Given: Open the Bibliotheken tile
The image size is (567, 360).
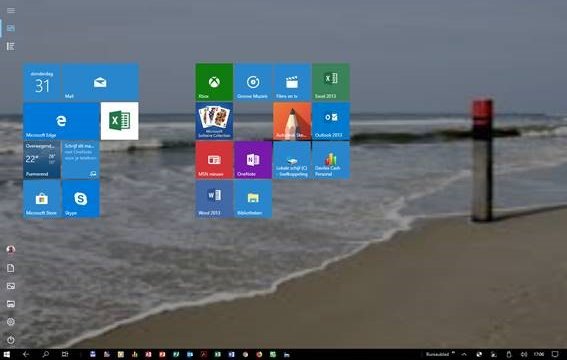Looking at the screenshot, I should tap(253, 199).
